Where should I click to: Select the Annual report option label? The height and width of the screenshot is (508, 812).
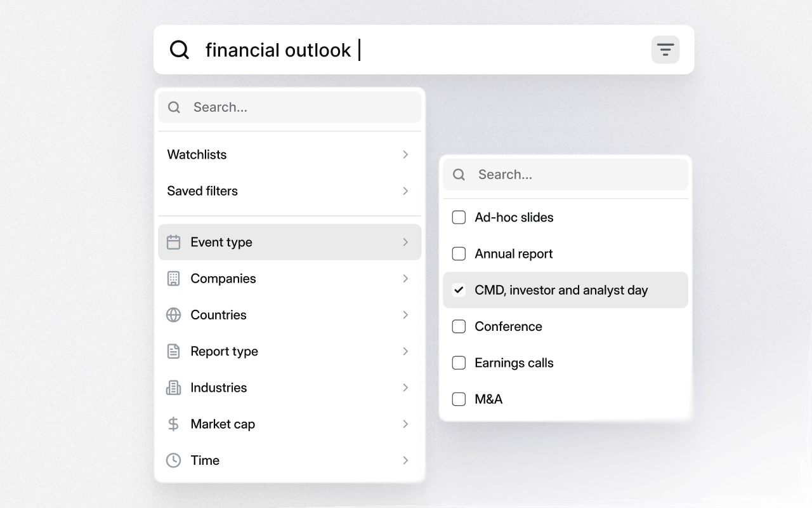click(x=513, y=253)
